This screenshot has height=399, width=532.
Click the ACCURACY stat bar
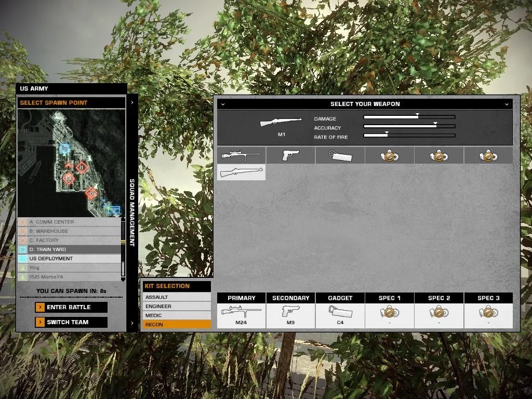pos(409,126)
